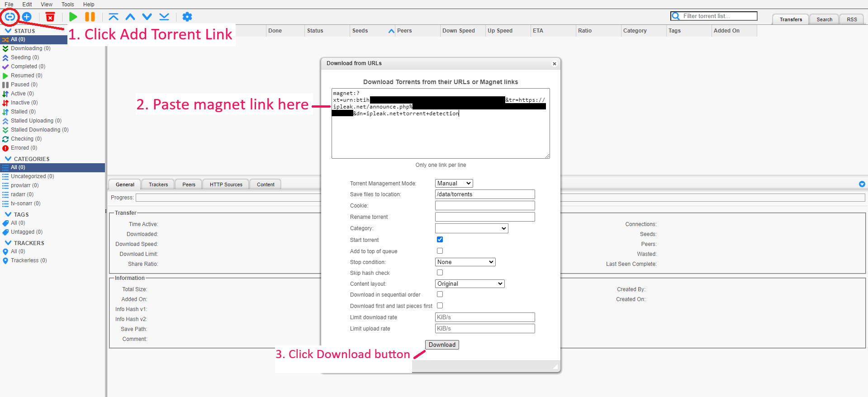The image size is (868, 397).
Task: Enable Add to top of queue
Action: click(440, 251)
